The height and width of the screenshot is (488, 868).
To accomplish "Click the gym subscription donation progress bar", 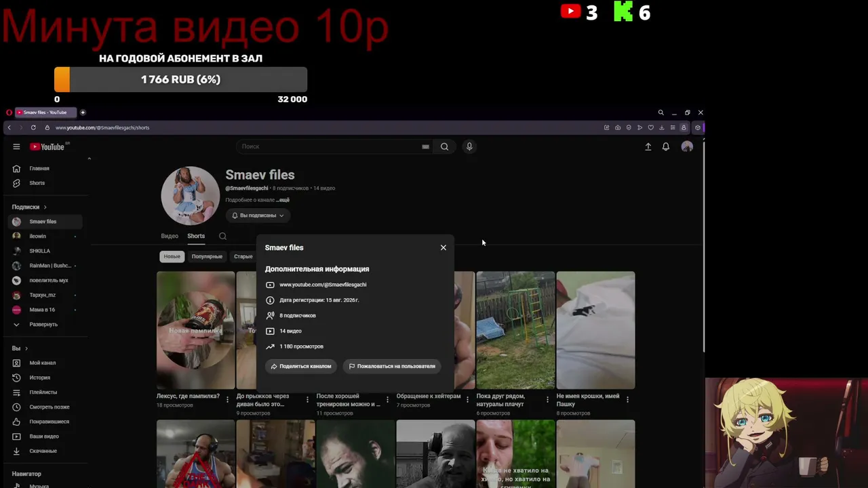I will (x=180, y=79).
